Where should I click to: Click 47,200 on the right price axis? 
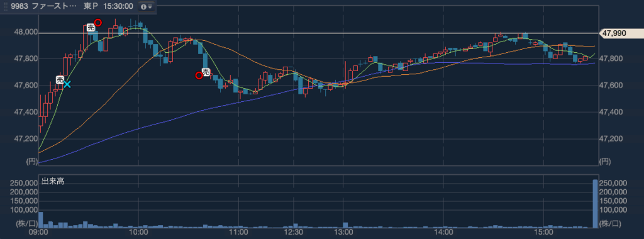(x=611, y=139)
